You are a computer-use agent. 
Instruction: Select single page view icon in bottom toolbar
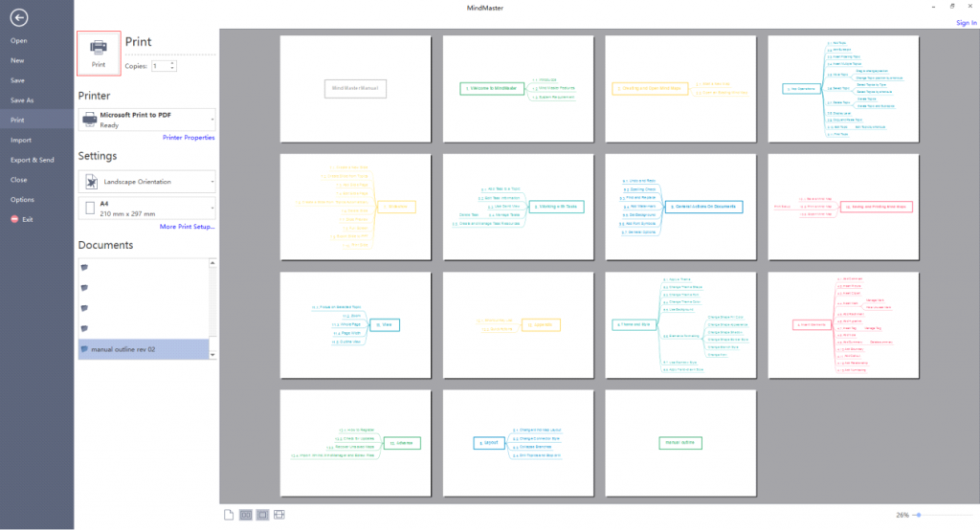[229, 515]
